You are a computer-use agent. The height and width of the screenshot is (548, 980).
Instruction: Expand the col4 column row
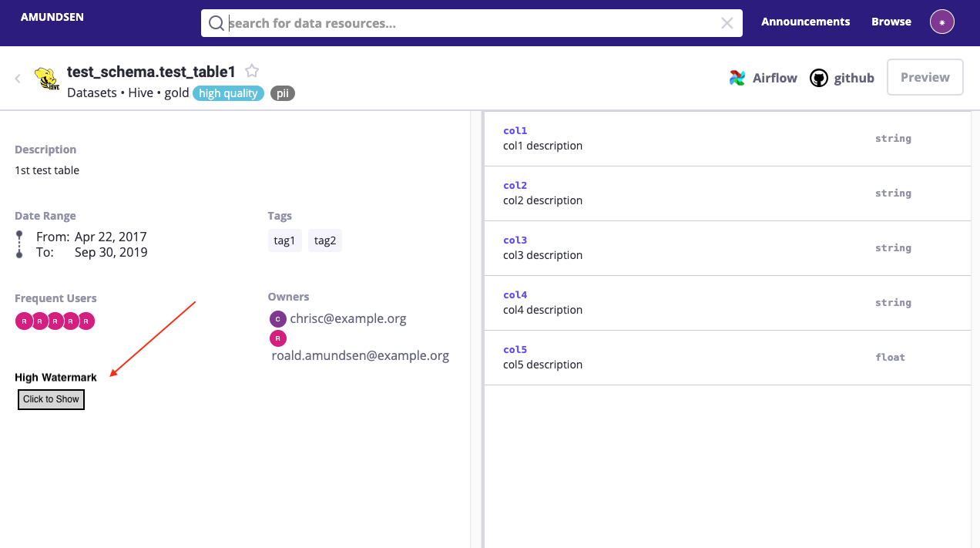pyautogui.click(x=727, y=303)
